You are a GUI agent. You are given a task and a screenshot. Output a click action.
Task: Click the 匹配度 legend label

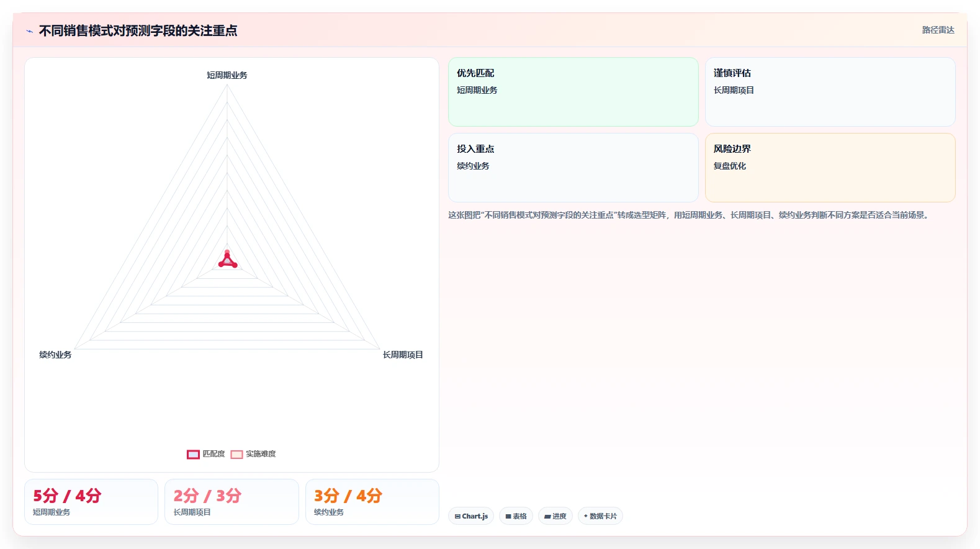coord(214,454)
